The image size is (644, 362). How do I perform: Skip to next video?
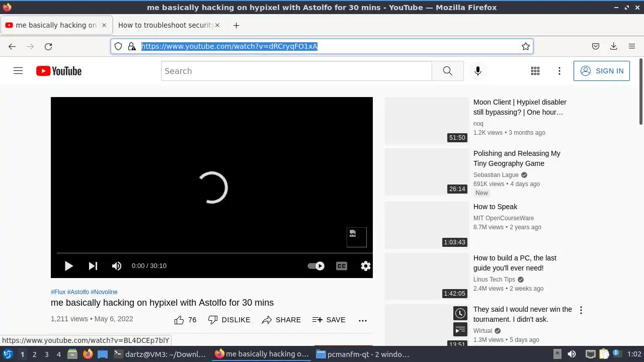tap(93, 266)
